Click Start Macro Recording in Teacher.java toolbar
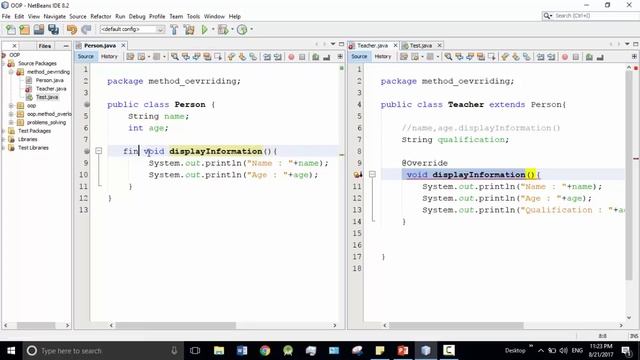This screenshot has width=640, height=360. 565,57
